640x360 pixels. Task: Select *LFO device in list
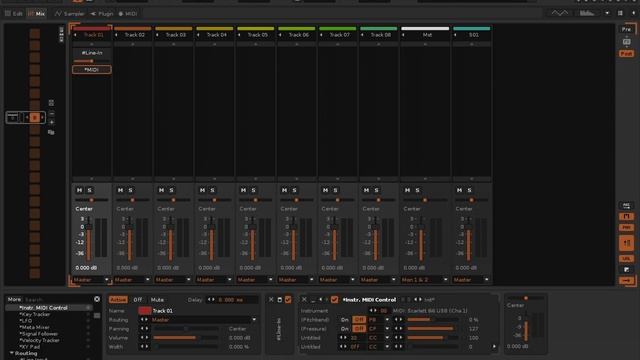click(x=25, y=321)
